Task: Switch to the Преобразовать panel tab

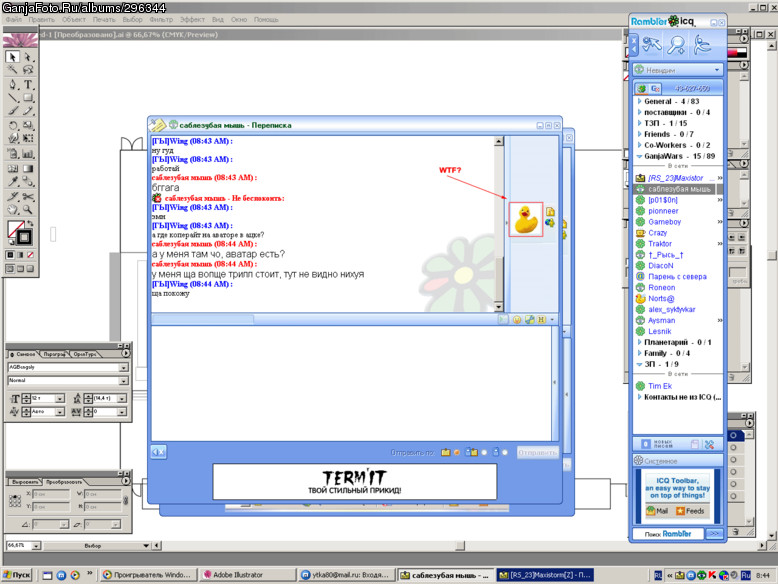Action: [63, 482]
